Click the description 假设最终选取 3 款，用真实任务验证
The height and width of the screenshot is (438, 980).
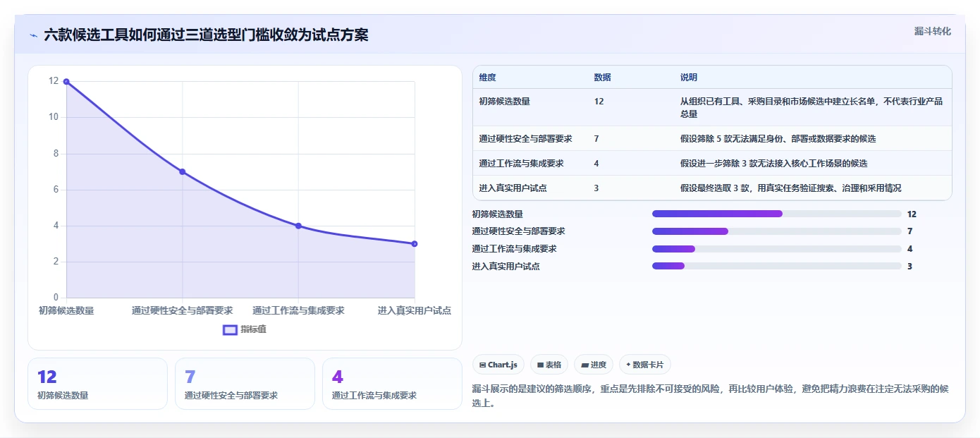[790, 188]
